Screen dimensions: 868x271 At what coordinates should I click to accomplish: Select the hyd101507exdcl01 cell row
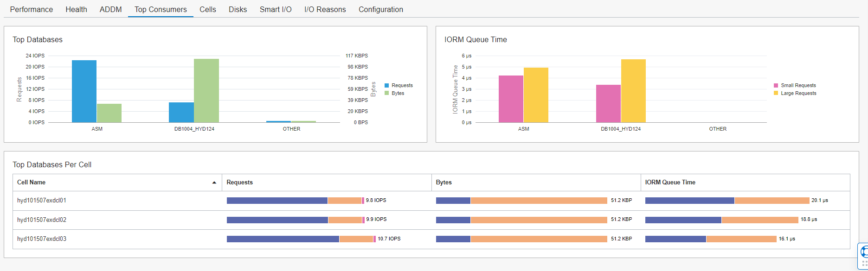pos(42,201)
